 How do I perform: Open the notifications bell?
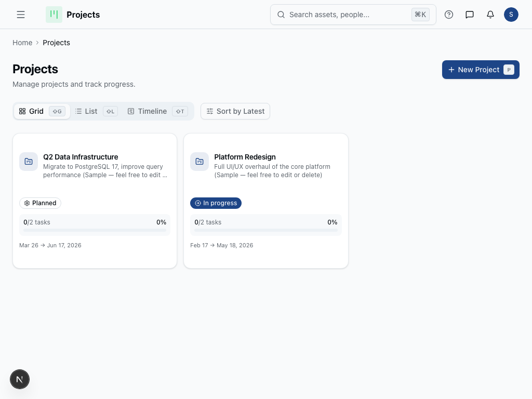(x=490, y=15)
